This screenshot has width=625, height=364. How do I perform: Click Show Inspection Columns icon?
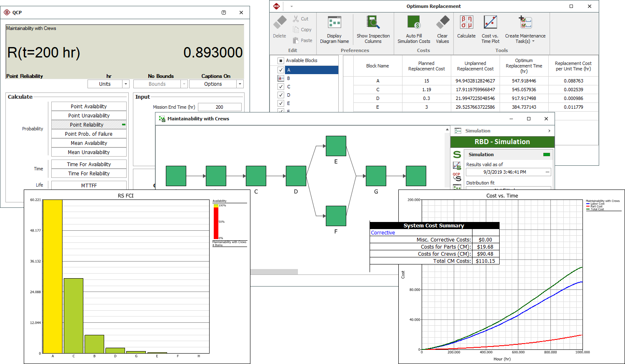coord(373,22)
